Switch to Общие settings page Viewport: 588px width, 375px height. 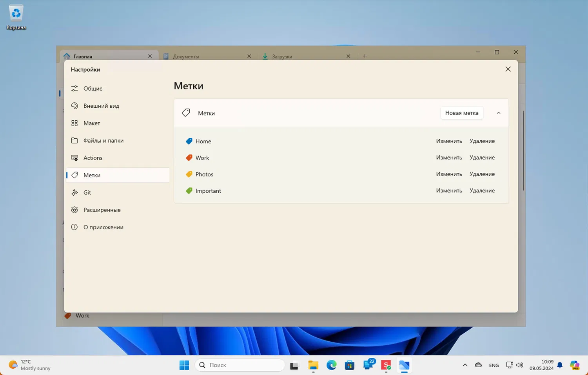click(x=93, y=89)
